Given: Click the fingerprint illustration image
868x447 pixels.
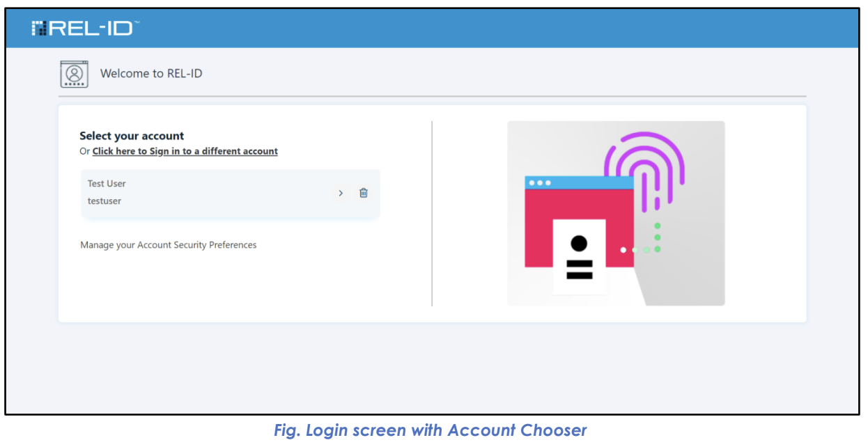Looking at the screenshot, I should [x=616, y=213].
